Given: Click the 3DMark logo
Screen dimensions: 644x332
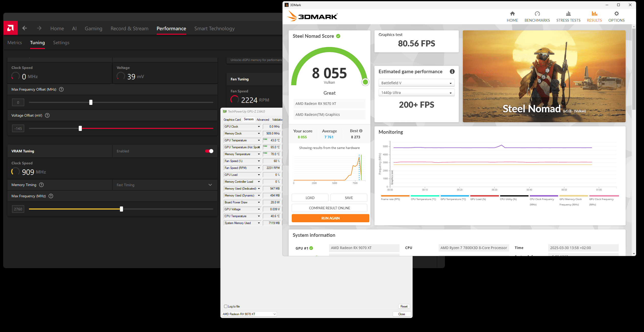Looking at the screenshot, I should click(312, 16).
